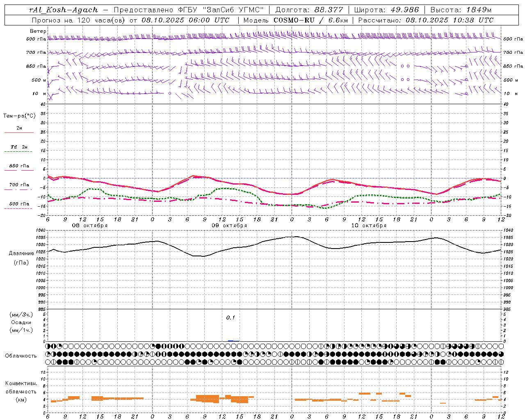The width and height of the screenshot is (525, 420).
Task: Click the Облачность row label
Action: point(21,356)
